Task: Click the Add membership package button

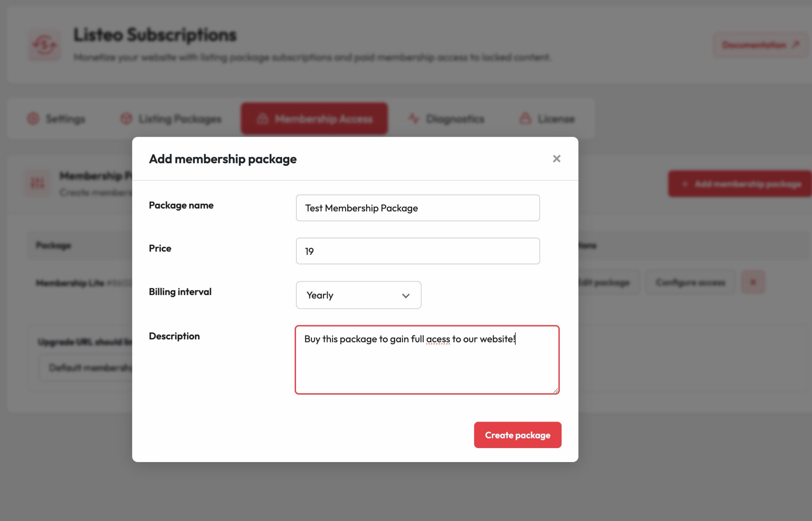Action: tap(740, 184)
